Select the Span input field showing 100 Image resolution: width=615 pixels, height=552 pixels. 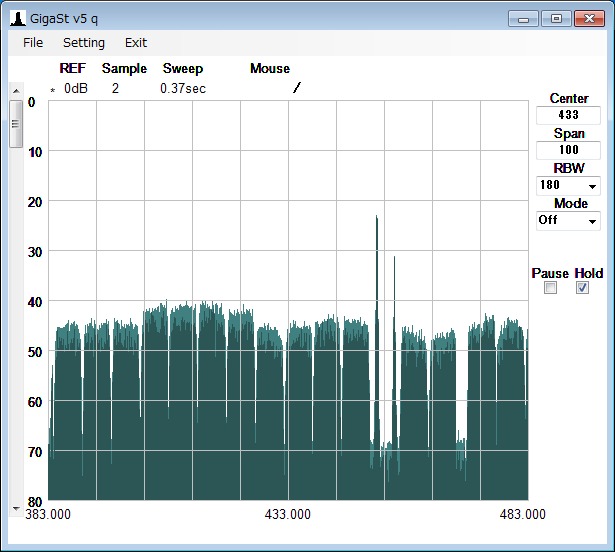(x=568, y=150)
